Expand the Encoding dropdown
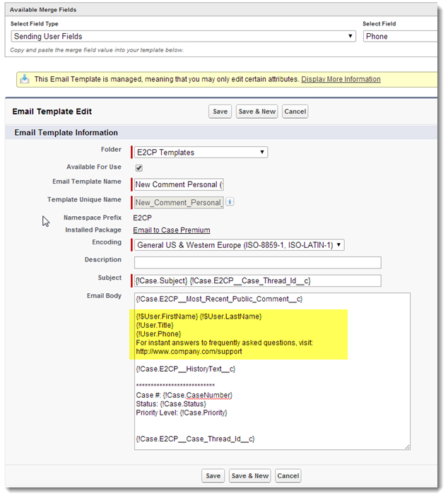 click(x=240, y=245)
